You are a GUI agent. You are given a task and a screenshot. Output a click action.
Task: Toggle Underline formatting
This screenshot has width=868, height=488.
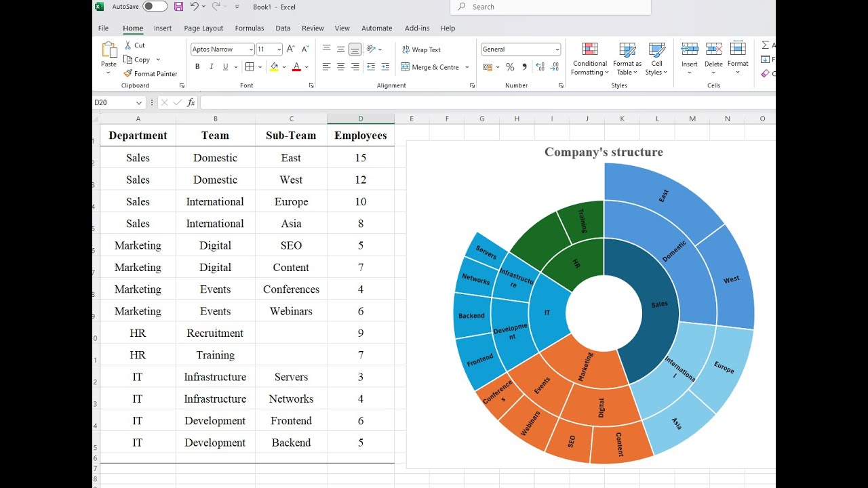(225, 66)
